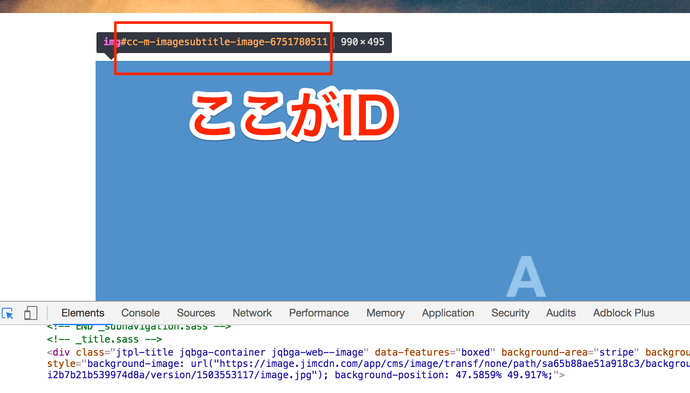This screenshot has height=393, width=690.
Task: Click the highlighted blue image on page
Action: tap(393, 181)
